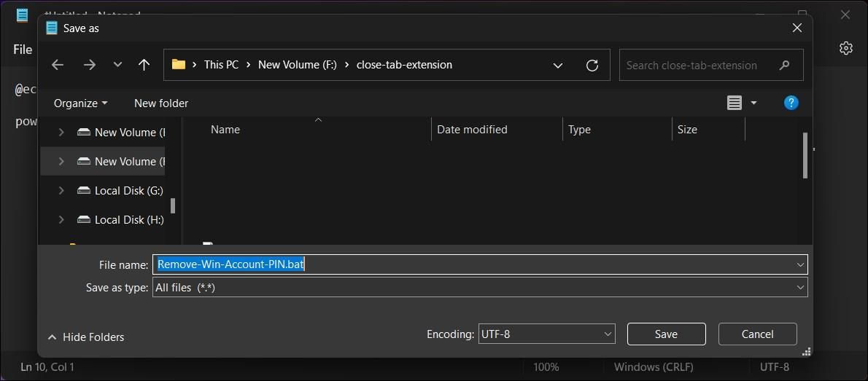Select close-tab-extension breadcrumb segment

click(404, 65)
